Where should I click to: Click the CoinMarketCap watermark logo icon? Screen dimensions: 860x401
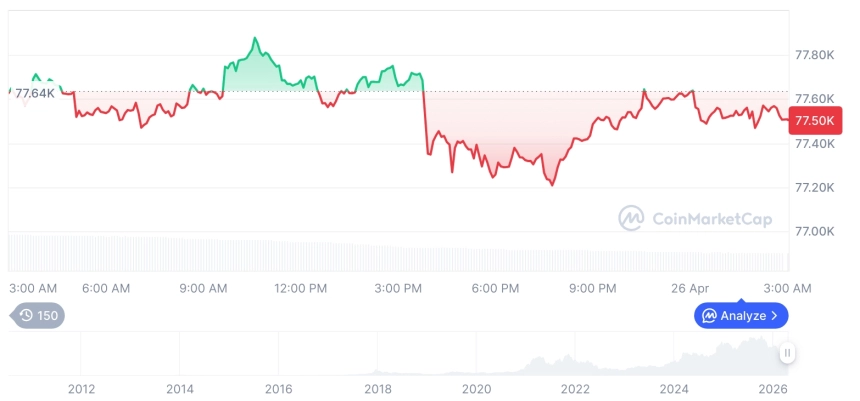pos(631,218)
